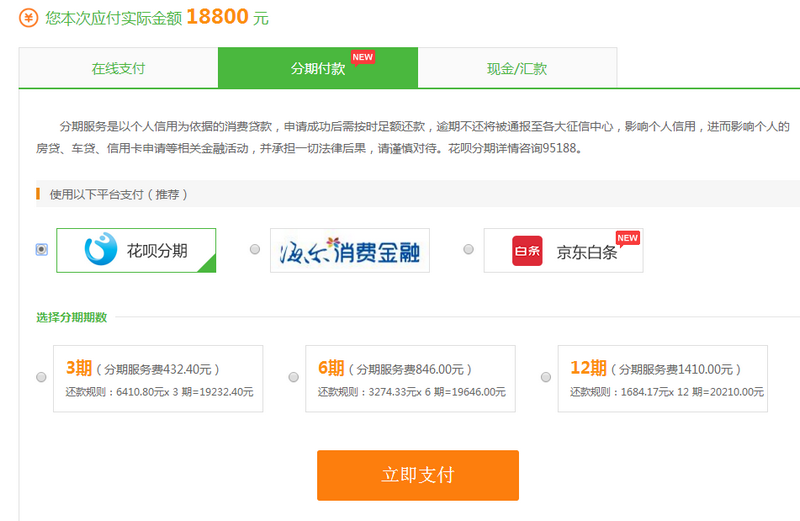Viewport: 800px width, 521px height.
Task: Click the NEW badge on the 分期付款 tab
Action: (x=362, y=57)
